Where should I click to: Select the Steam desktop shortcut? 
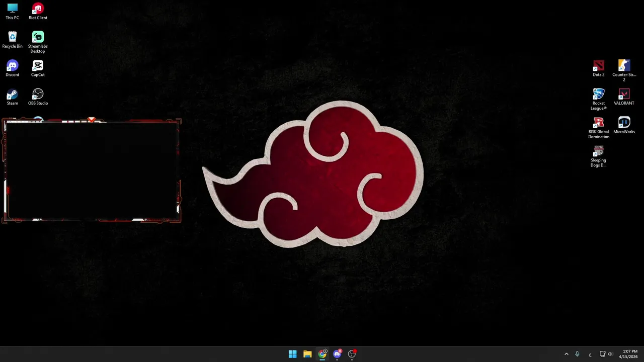pos(13,98)
